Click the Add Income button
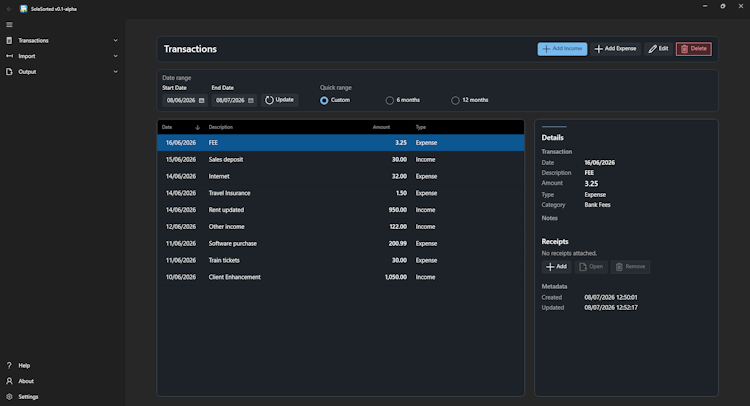Screen dimensions: 750x406 coord(562,49)
